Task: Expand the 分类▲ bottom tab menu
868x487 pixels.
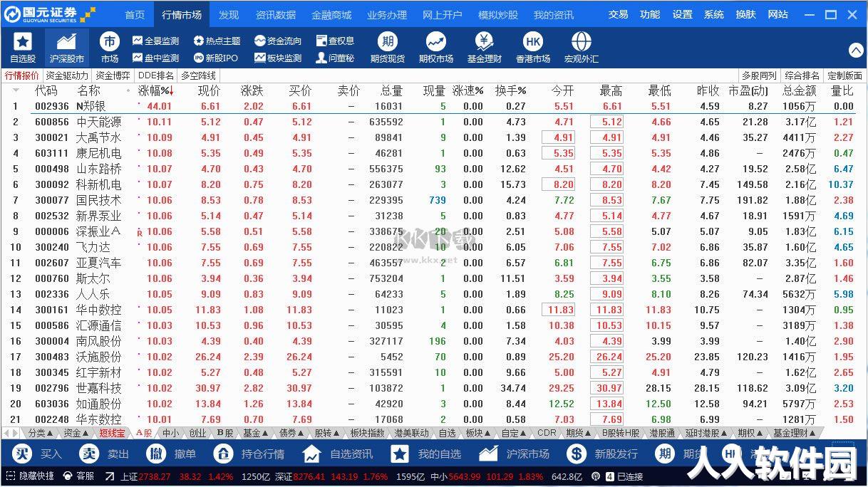Action: [x=41, y=433]
